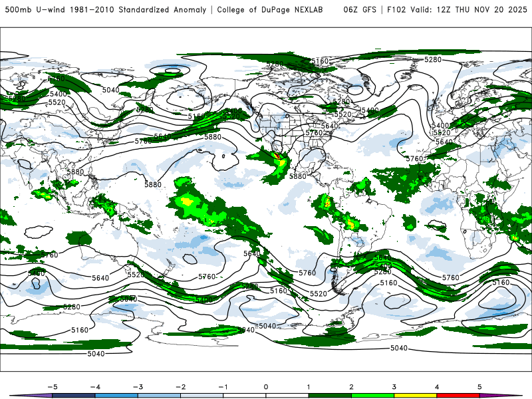Image resolution: width=532 pixels, height=399 pixels.
Task: Select the yellow 3 to 4 colorbar segment
Action: [x=415, y=396]
